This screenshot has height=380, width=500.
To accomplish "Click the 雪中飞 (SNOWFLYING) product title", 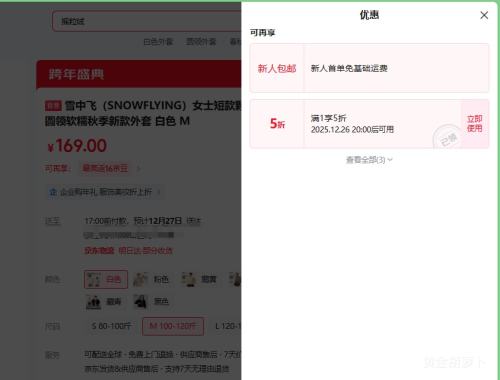I will (143, 113).
